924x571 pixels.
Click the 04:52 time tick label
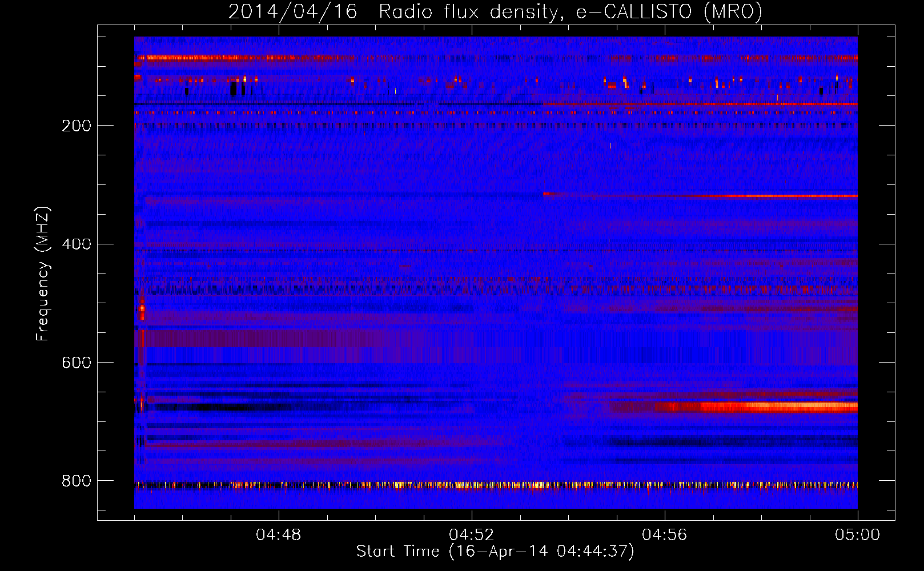(472, 535)
